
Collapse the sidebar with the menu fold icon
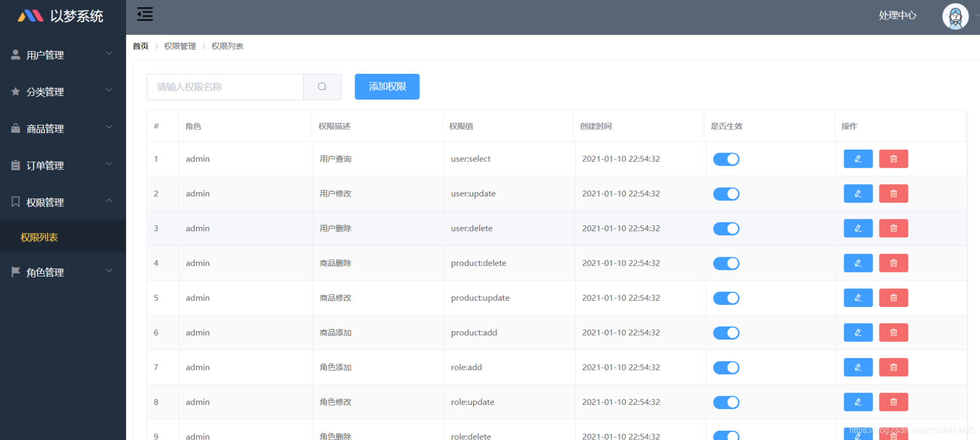(145, 14)
